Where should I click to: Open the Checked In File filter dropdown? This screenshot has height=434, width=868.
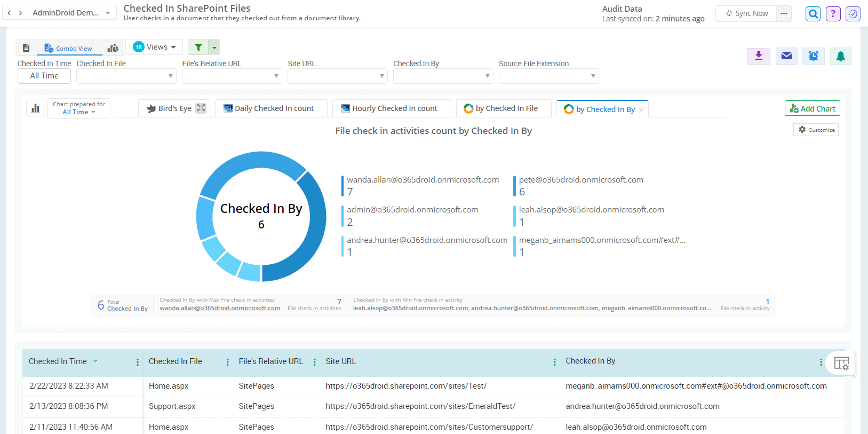(x=126, y=76)
